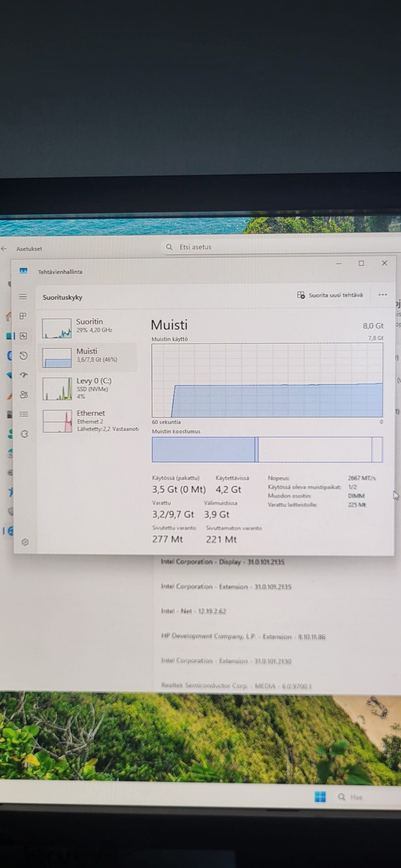The image size is (401, 868).
Task: Click the Task Manager app icon in title bar
Action: pos(23,271)
